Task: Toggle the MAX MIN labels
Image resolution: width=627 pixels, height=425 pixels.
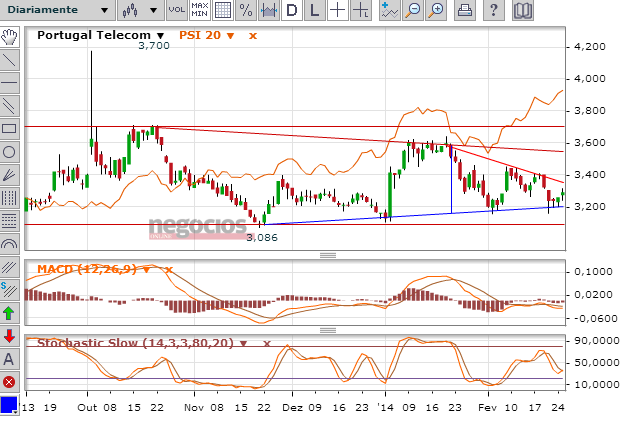Action: (x=200, y=10)
